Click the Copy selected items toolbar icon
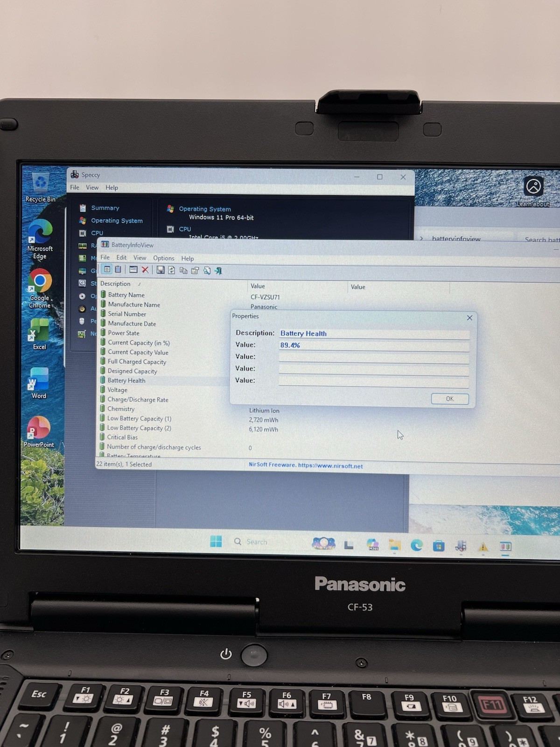The height and width of the screenshot is (747, 560). pos(183,270)
